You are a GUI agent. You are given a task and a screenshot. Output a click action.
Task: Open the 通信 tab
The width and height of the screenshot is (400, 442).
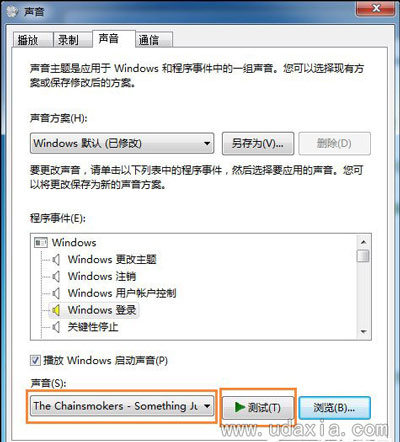(154, 40)
